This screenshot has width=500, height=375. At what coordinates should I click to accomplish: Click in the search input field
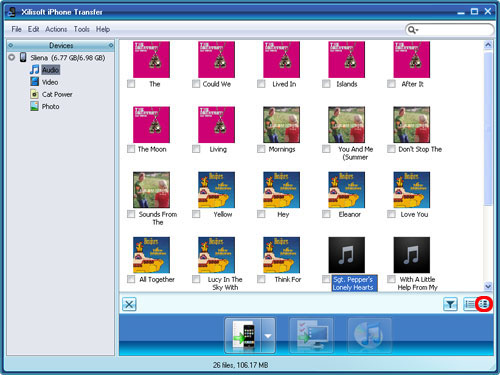[455, 30]
